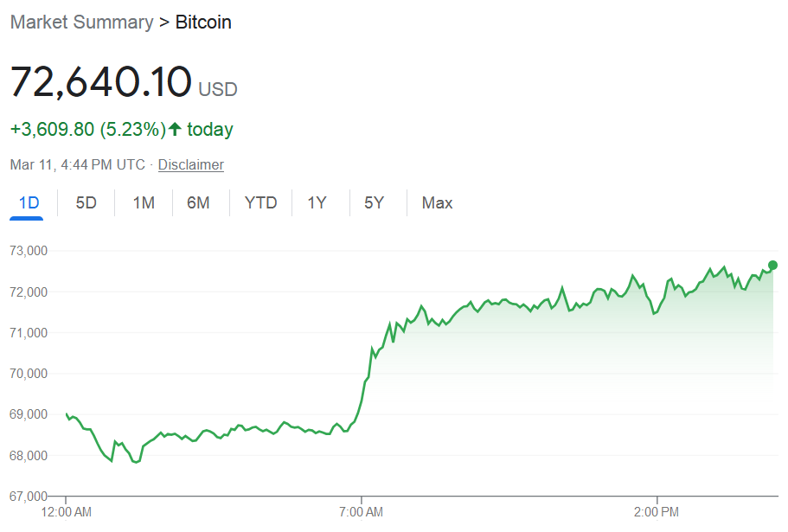
Task: Switch to the 5D tab
Action: point(86,203)
